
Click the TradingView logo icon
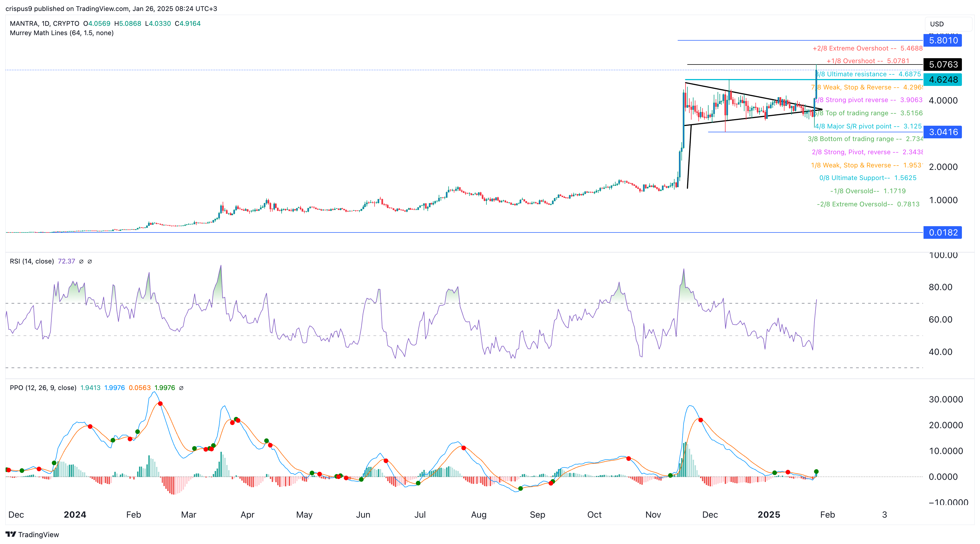click(x=11, y=534)
